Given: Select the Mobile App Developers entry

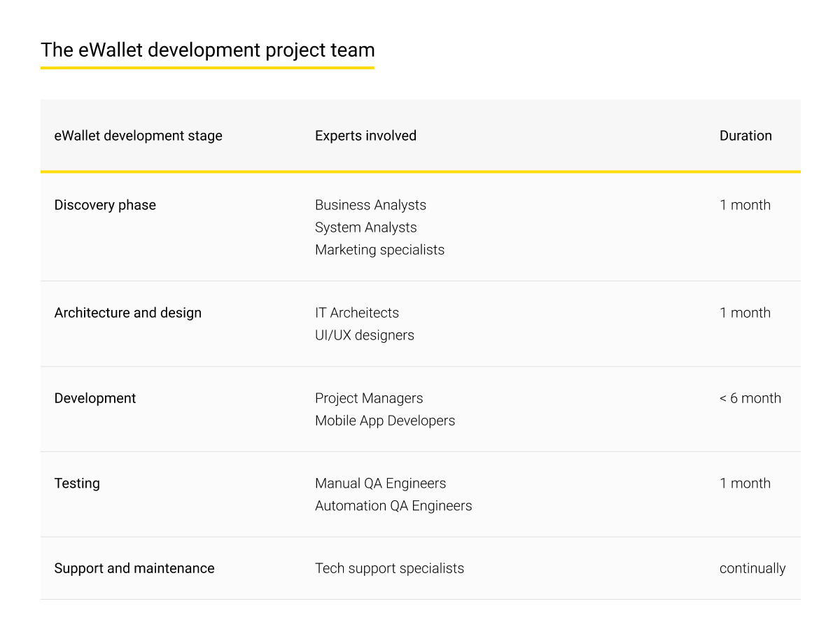Looking at the screenshot, I should click(x=385, y=421).
